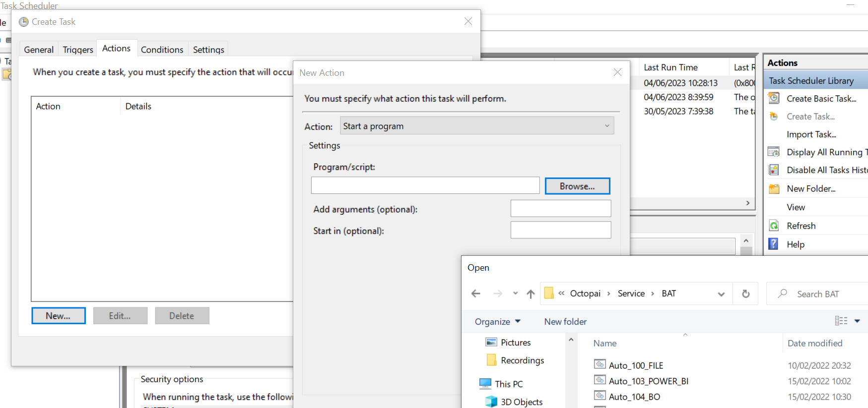This screenshot has height=408, width=868.
Task: Open Help via the question mark icon
Action: tap(773, 244)
